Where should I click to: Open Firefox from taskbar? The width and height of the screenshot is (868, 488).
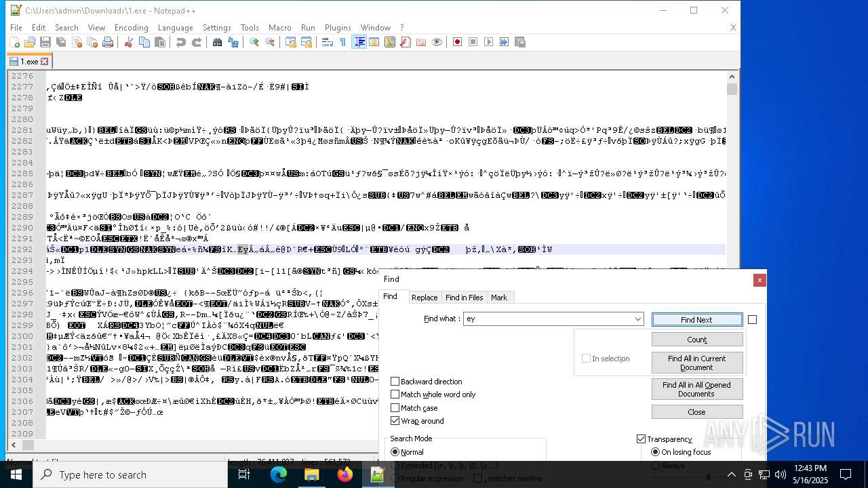[344, 474]
